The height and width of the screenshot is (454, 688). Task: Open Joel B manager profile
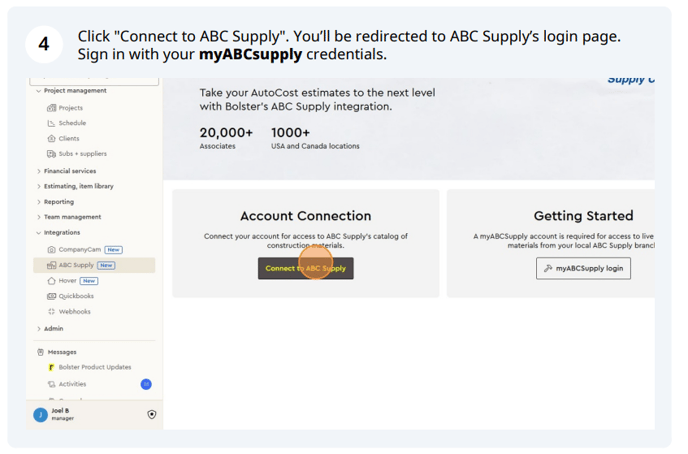pos(60,414)
